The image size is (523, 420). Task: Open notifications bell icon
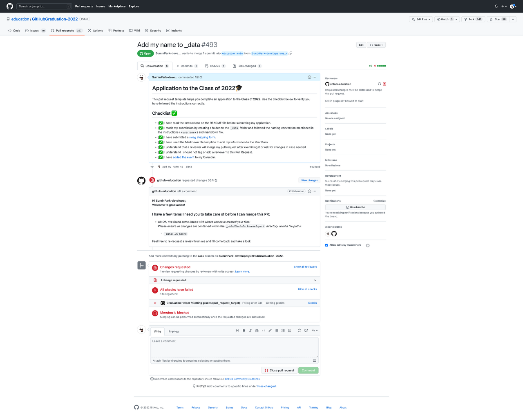[496, 6]
